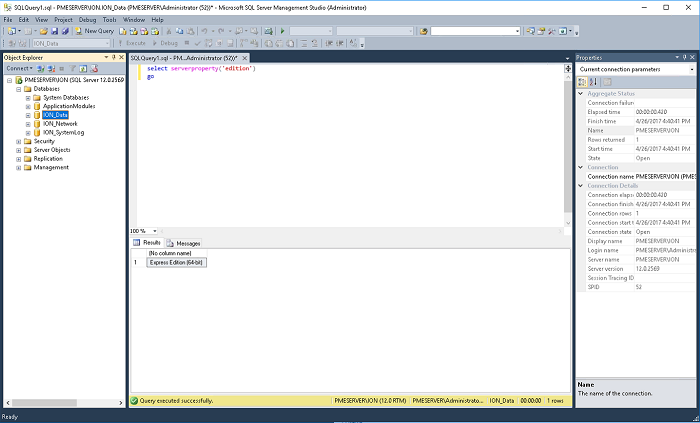The height and width of the screenshot is (423, 700).
Task: Click Disconnect icon in Object Explorer
Action: [51, 69]
